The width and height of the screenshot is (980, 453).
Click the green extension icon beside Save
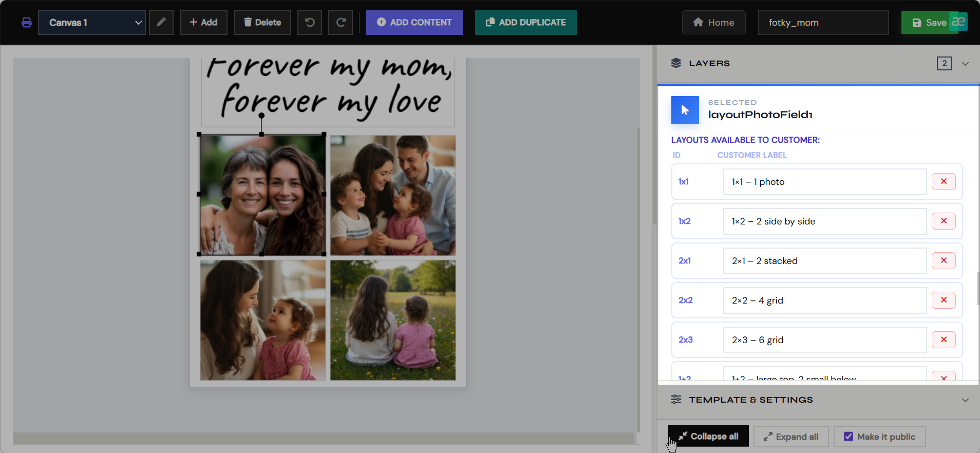[x=958, y=22]
